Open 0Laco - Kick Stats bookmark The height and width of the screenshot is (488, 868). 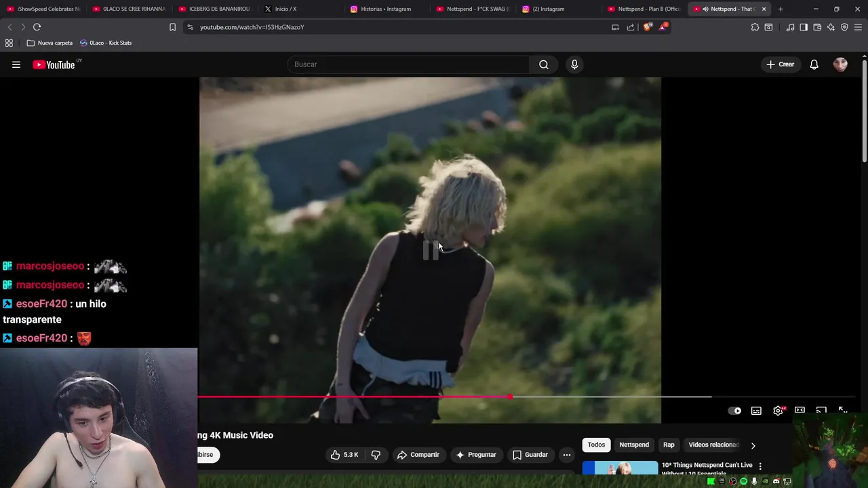[x=106, y=43]
